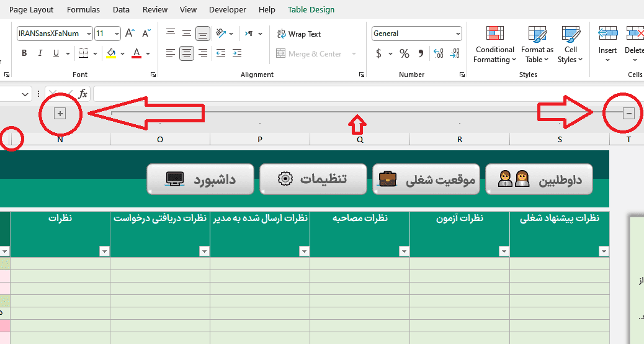This screenshot has width=644, height=344.
Task: Open Conditional Formatting menu
Action: coord(495,44)
